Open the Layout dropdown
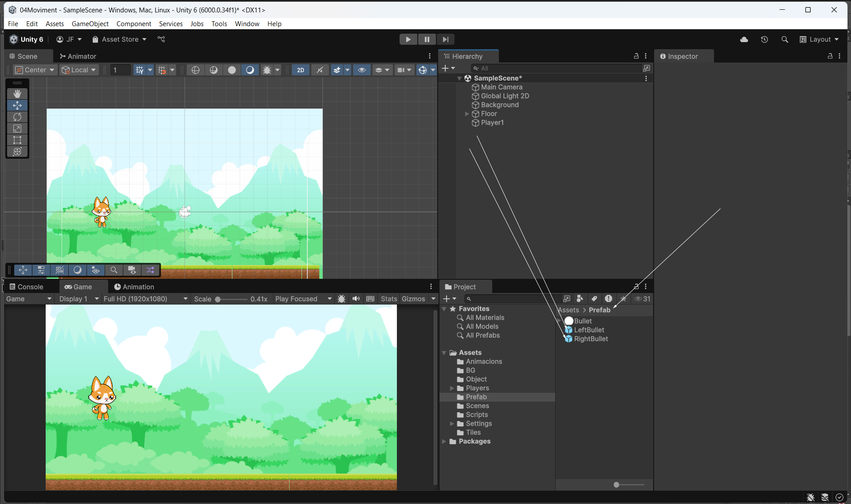The width and height of the screenshot is (851, 504). [x=819, y=39]
